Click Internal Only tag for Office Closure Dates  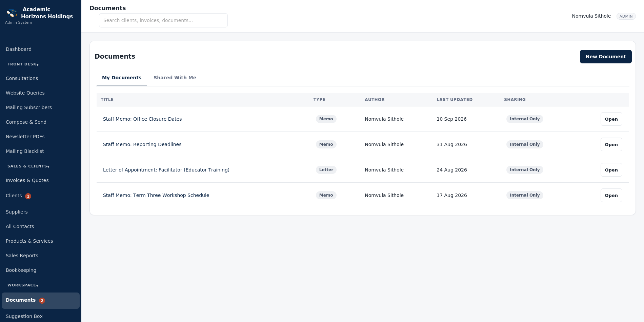click(x=525, y=119)
